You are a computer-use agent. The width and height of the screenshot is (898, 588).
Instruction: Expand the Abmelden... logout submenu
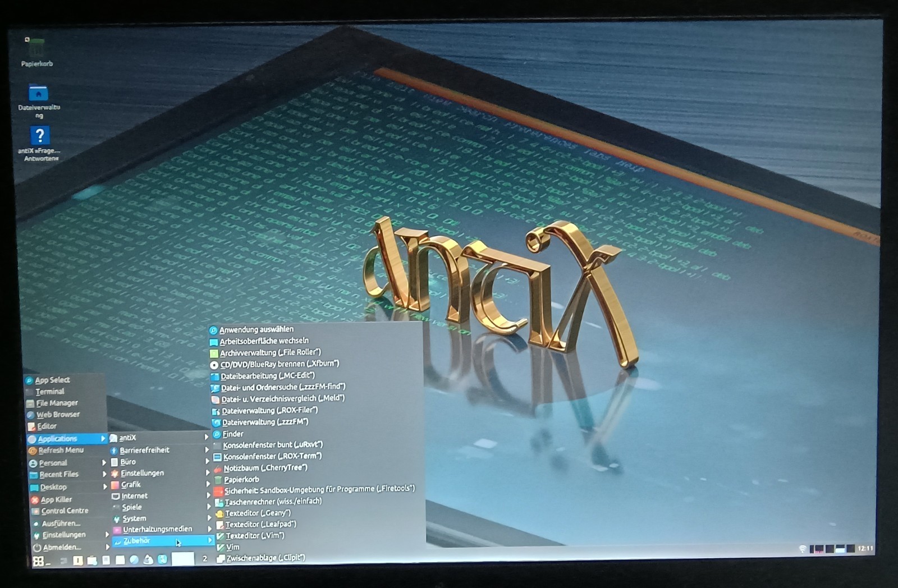click(71, 548)
